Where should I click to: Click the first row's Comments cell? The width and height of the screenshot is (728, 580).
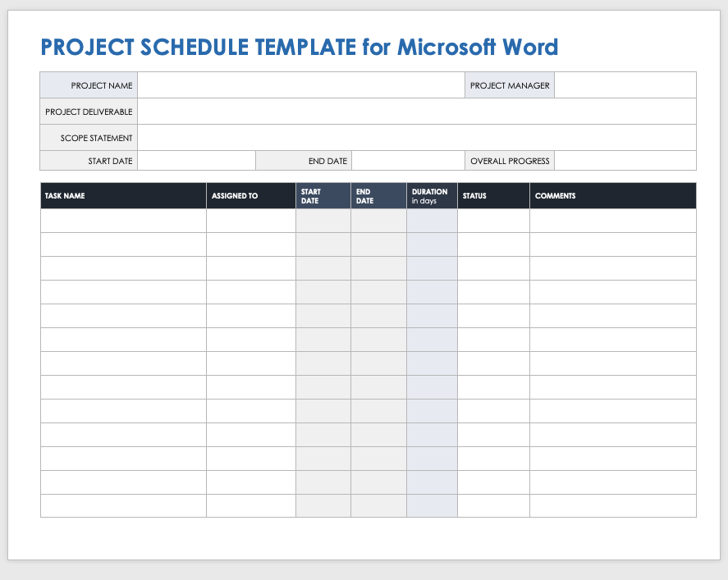[x=612, y=221]
